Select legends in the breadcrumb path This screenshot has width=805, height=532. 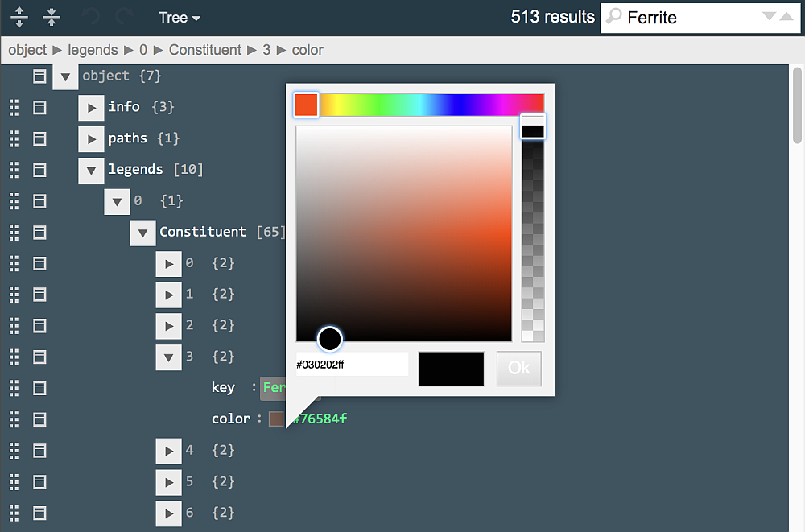tap(93, 50)
